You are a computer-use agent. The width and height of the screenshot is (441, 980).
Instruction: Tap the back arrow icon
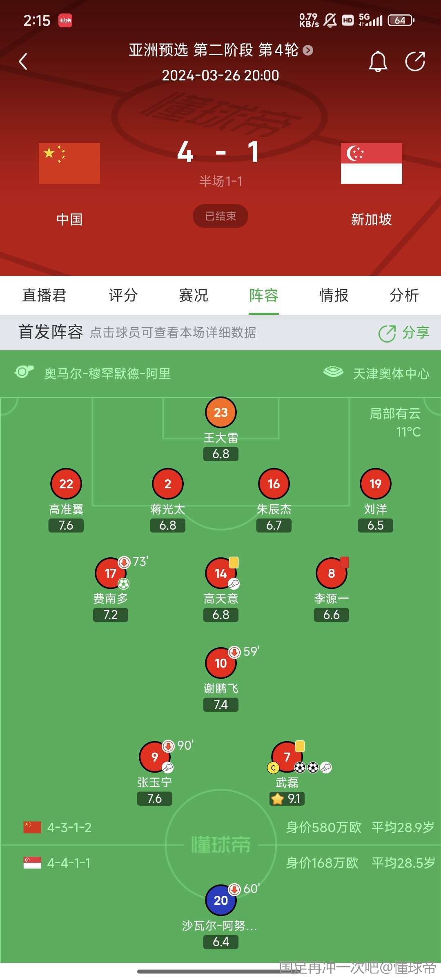tap(23, 62)
